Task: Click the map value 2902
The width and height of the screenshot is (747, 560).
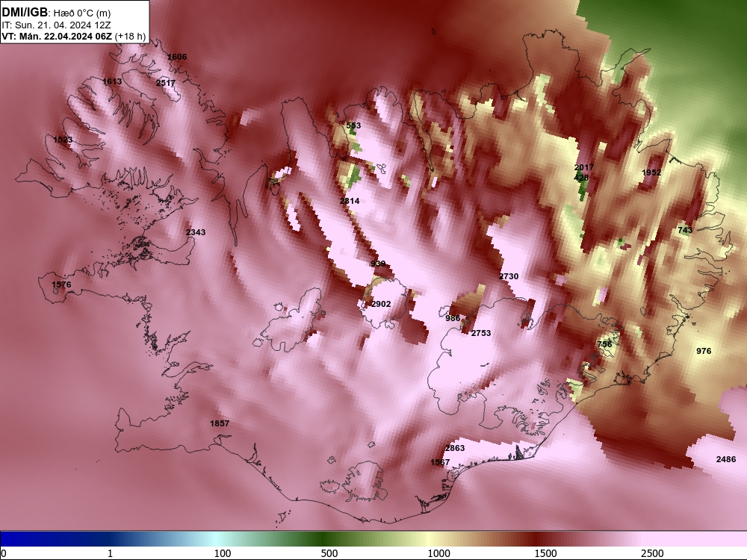Action: coord(381,304)
